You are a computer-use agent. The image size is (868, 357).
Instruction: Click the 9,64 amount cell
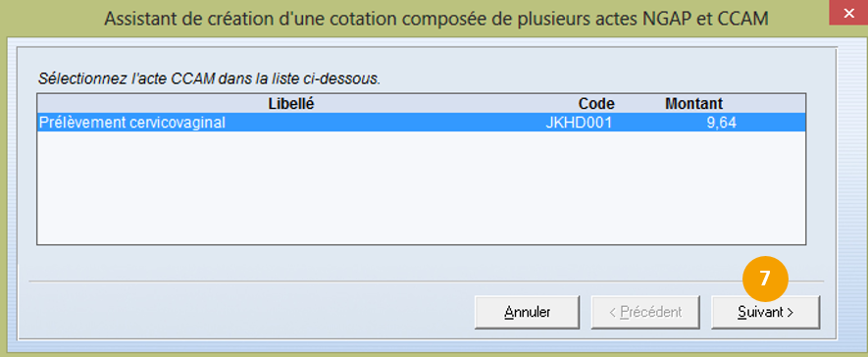click(x=721, y=123)
